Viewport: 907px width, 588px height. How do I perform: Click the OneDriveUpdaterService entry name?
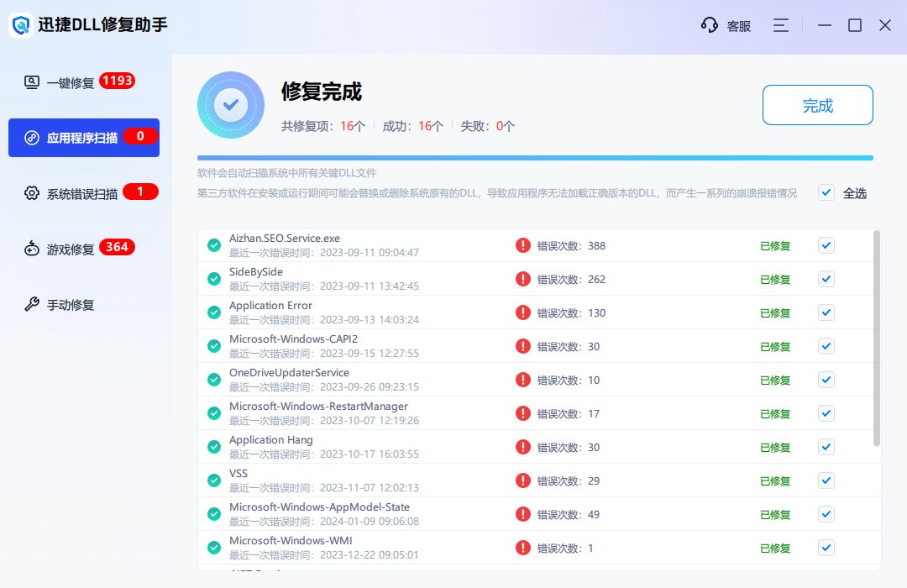[x=289, y=373]
